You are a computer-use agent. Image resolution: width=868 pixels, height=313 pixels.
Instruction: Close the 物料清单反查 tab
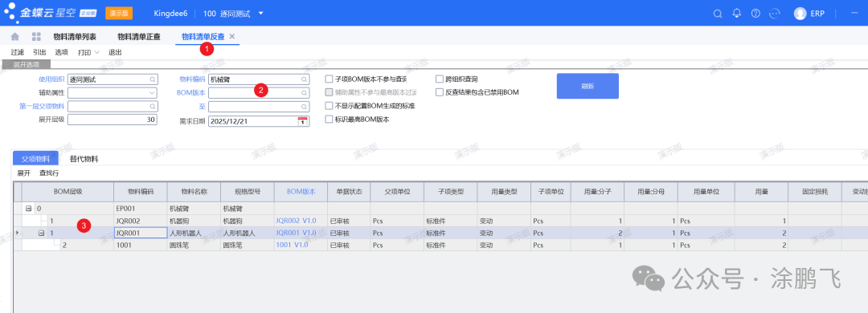coord(232,36)
